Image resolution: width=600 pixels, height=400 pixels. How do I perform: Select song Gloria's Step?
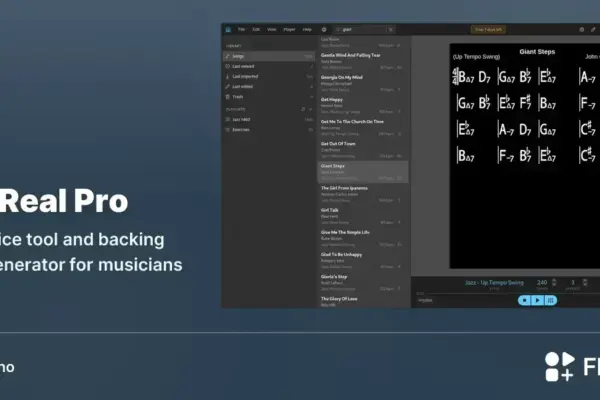[x=363, y=283]
